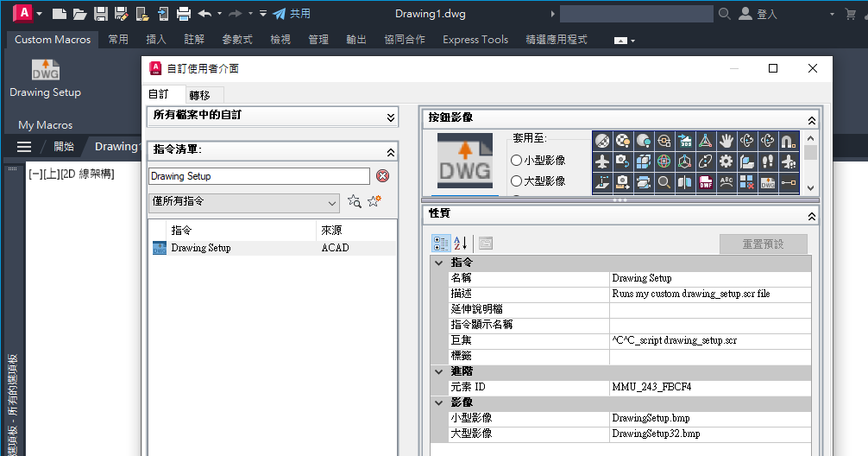Image resolution: width=868 pixels, height=456 pixels.
Task: Open Express Tools ribbon tab
Action: 475,40
